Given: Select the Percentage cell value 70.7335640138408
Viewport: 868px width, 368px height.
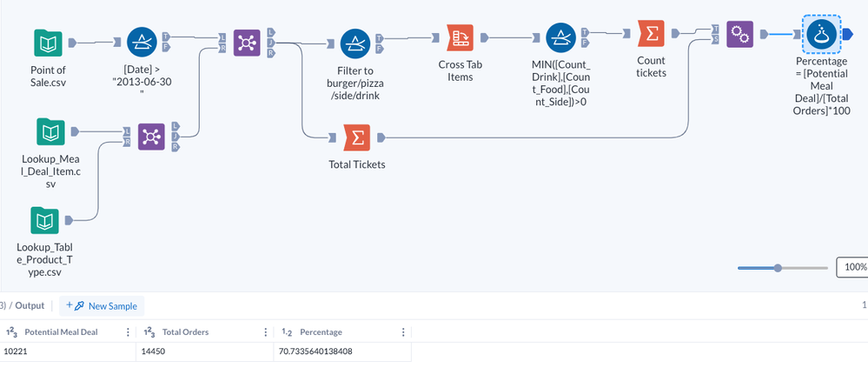Looking at the screenshot, I should pyautogui.click(x=315, y=351).
